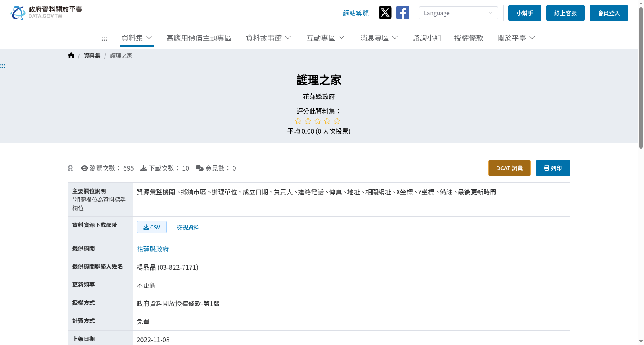Open the 網站導覽 sitemap link
The image size is (644, 345).
coord(356,13)
